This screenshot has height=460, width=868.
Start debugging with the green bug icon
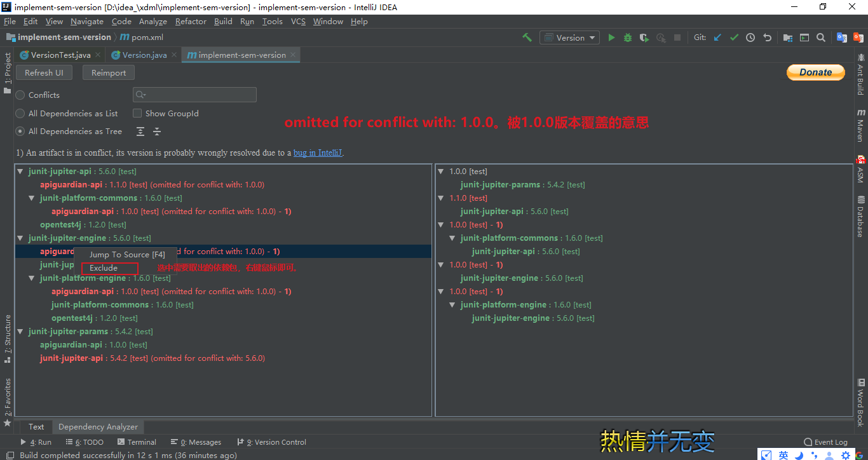(x=628, y=37)
